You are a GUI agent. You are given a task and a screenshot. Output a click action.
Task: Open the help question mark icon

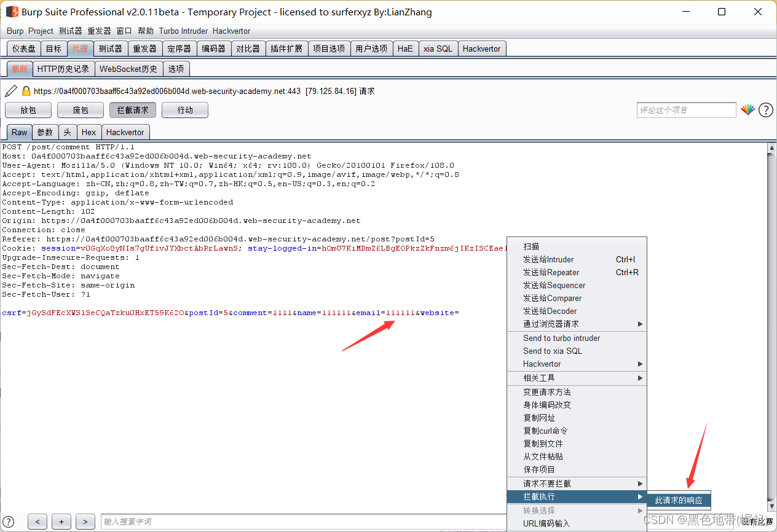click(765, 110)
